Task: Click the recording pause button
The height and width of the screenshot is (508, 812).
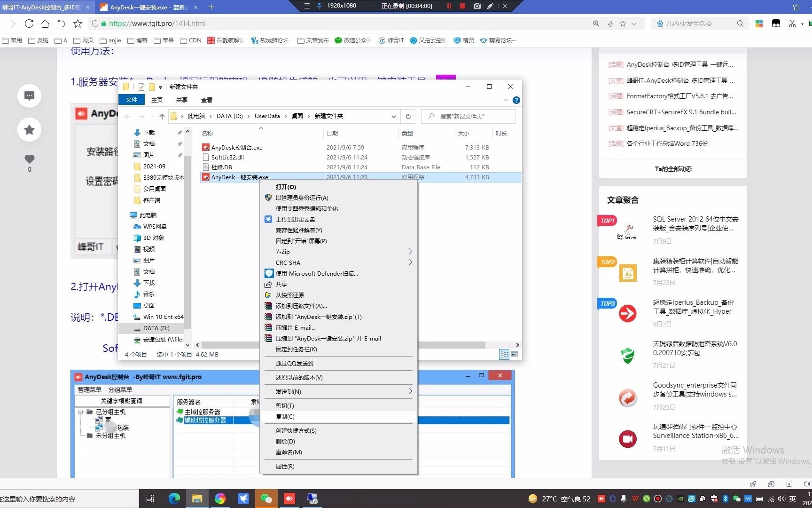Action: tap(449, 6)
